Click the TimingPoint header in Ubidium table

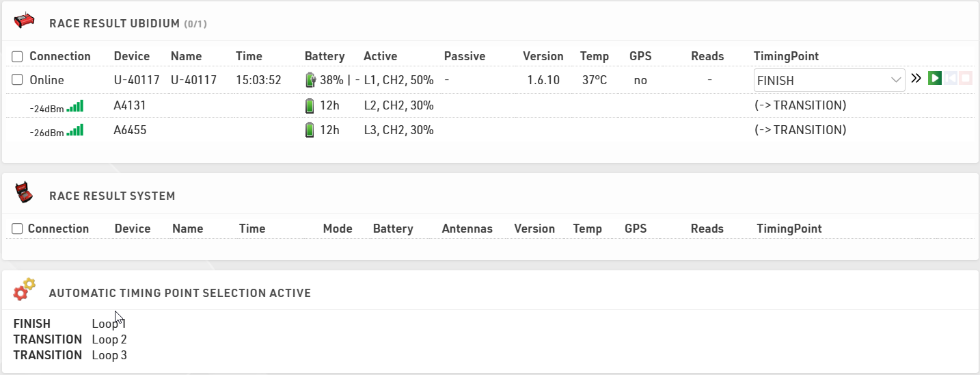pos(786,56)
